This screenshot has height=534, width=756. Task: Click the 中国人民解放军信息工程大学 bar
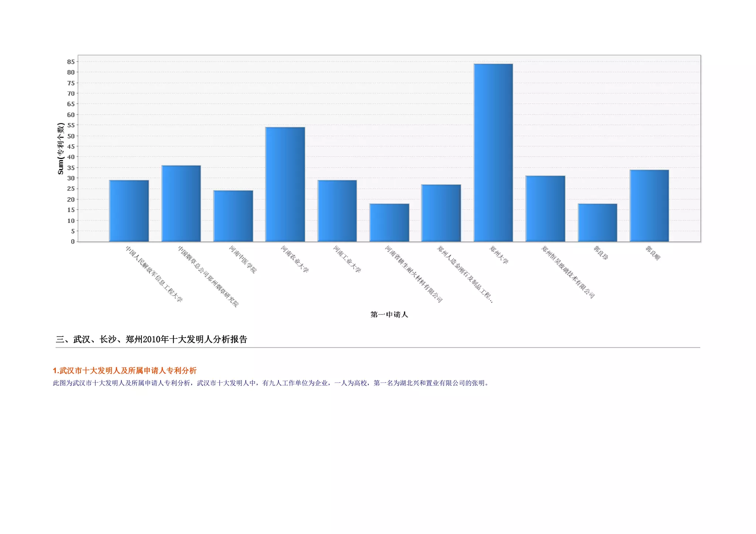point(129,211)
